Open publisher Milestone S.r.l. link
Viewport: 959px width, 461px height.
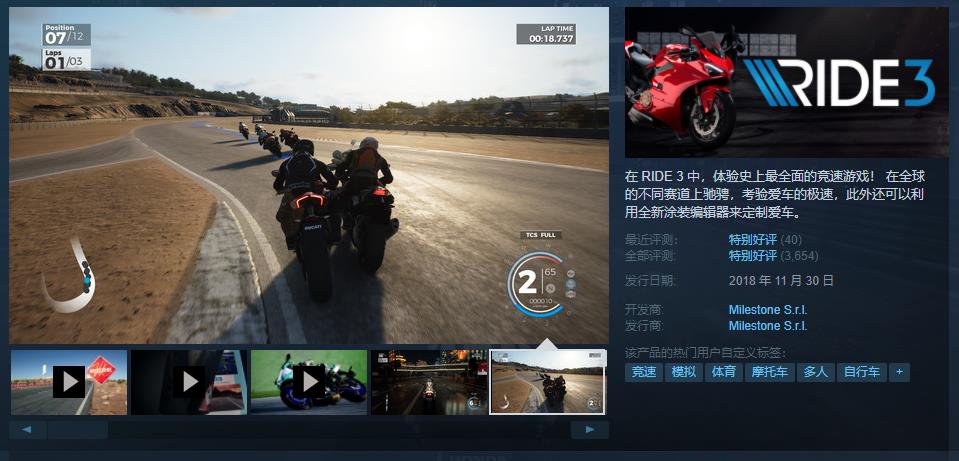tap(768, 326)
